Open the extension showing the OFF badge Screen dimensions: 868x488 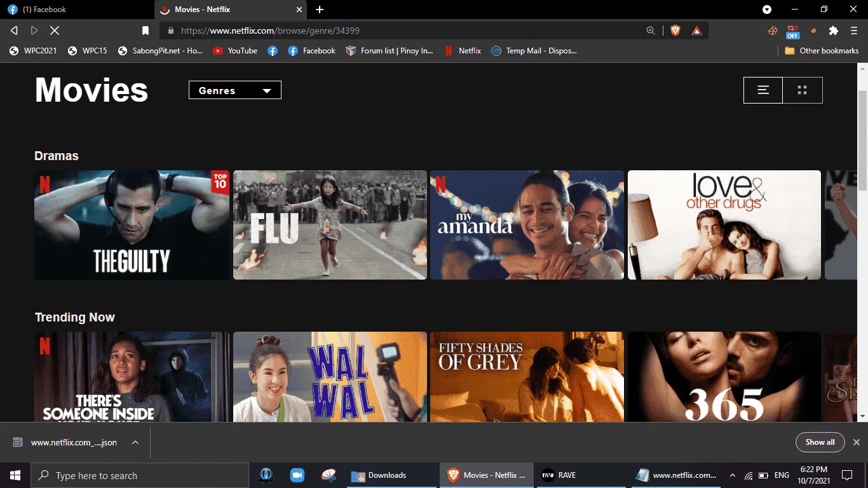(x=793, y=31)
